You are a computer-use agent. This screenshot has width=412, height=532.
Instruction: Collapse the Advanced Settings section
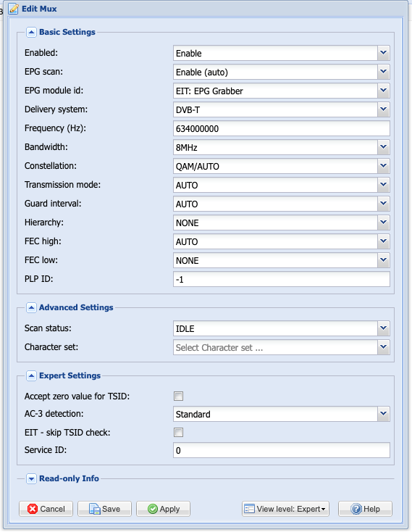click(31, 308)
